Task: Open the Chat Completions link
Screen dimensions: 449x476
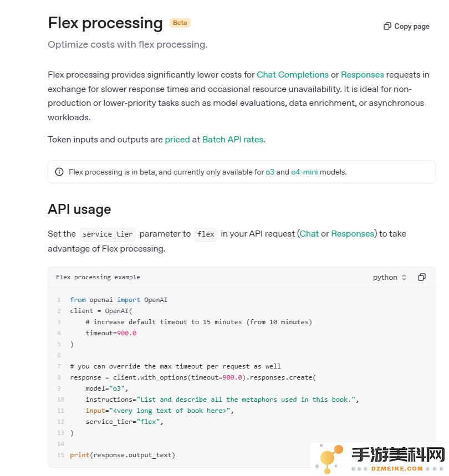Action: [293, 75]
